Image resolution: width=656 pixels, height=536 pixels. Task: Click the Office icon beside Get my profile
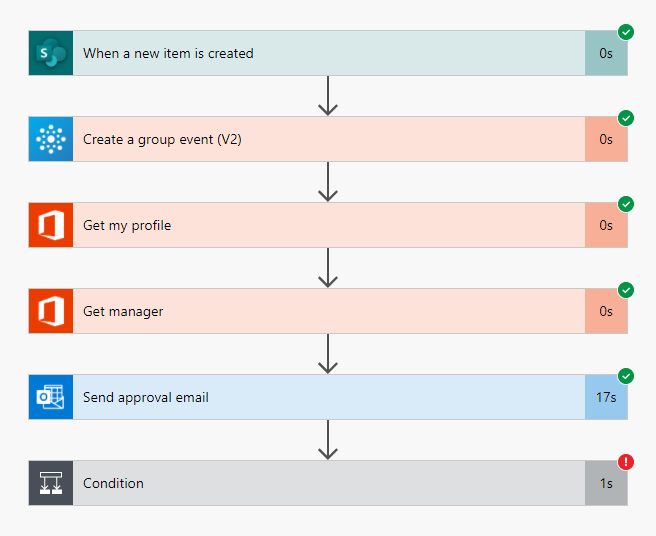point(51,225)
